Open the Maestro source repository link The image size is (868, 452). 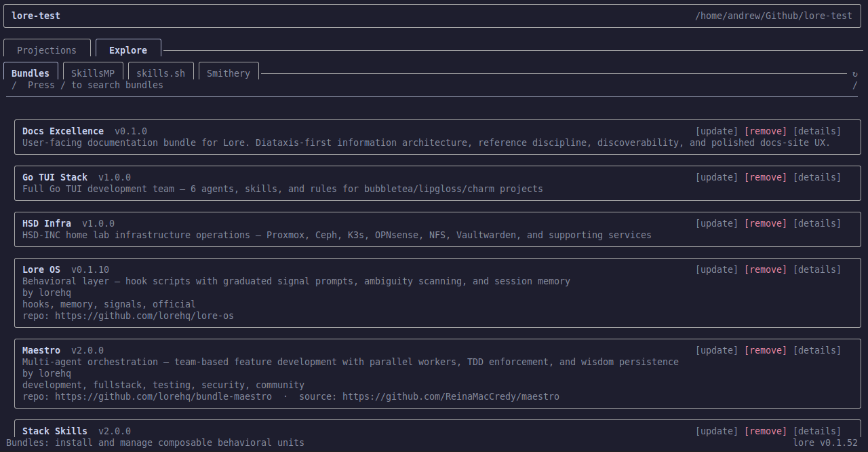point(451,396)
